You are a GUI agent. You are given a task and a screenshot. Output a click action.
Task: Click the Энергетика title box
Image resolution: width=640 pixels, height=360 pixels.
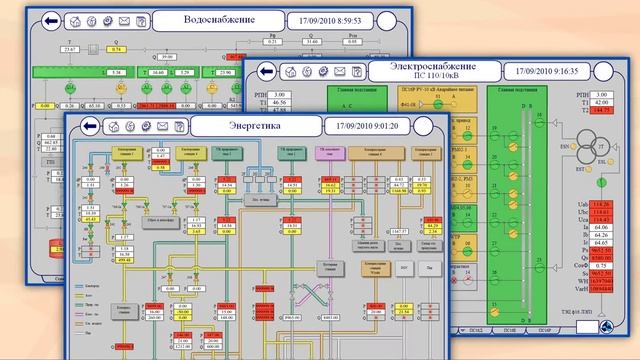256,126
